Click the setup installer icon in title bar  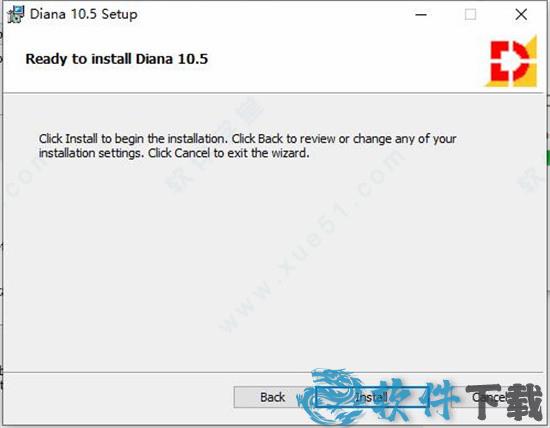click(15, 14)
